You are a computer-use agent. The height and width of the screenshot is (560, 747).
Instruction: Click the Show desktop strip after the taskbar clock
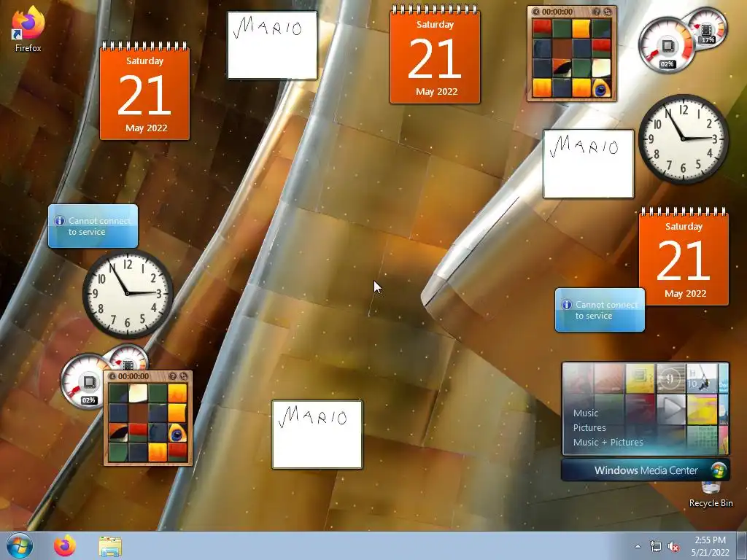tap(742, 545)
